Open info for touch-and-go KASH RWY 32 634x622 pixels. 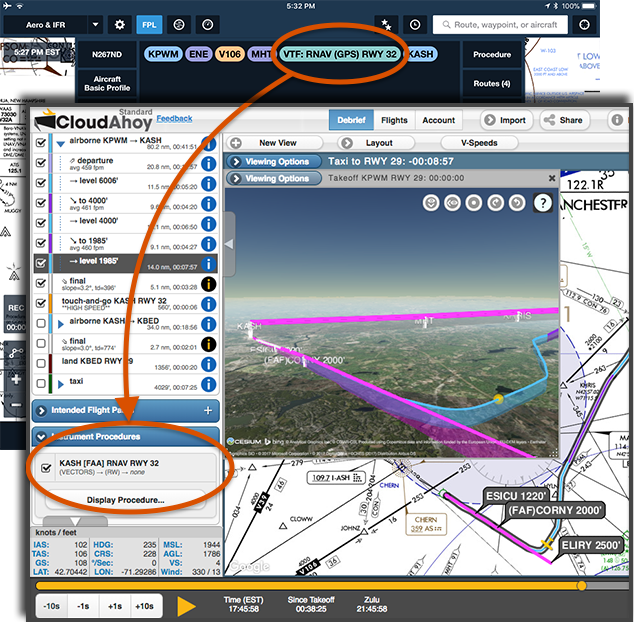tap(209, 304)
